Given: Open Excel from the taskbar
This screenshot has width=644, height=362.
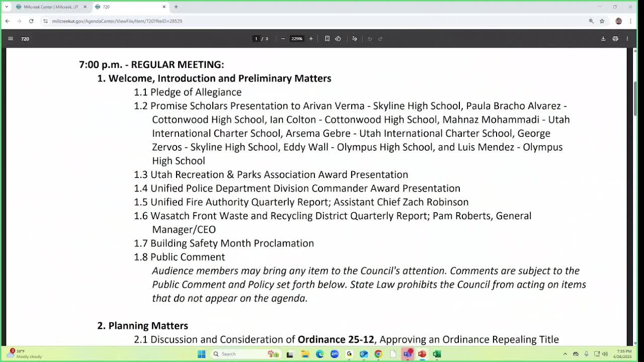Looking at the screenshot, I should 437,354.
